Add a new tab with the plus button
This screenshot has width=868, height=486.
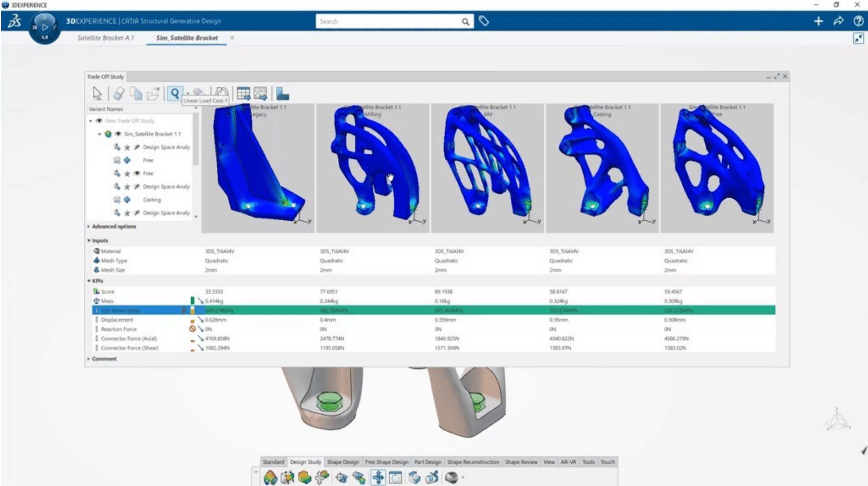(x=232, y=38)
